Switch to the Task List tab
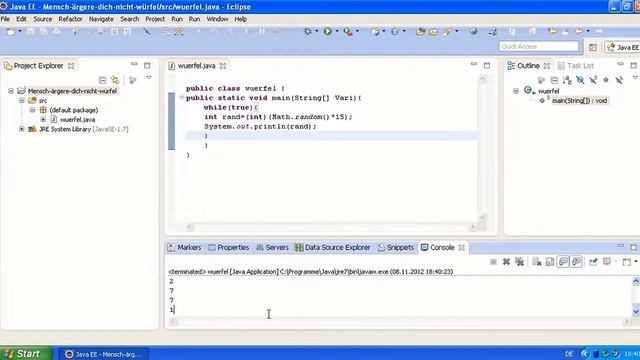 coord(576,66)
